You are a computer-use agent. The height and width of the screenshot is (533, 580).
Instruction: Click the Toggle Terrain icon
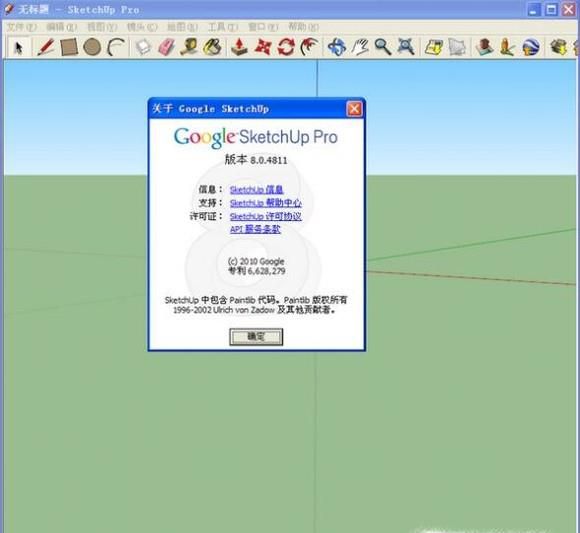[457, 47]
